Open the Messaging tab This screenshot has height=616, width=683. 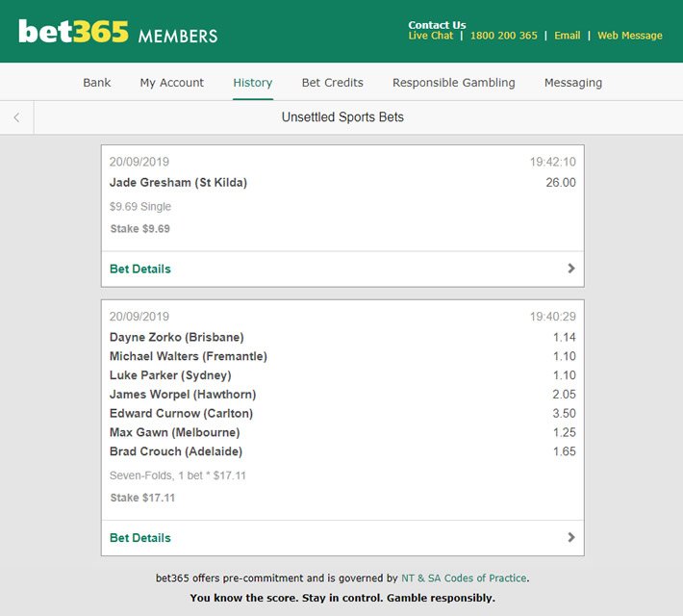pyautogui.click(x=572, y=83)
